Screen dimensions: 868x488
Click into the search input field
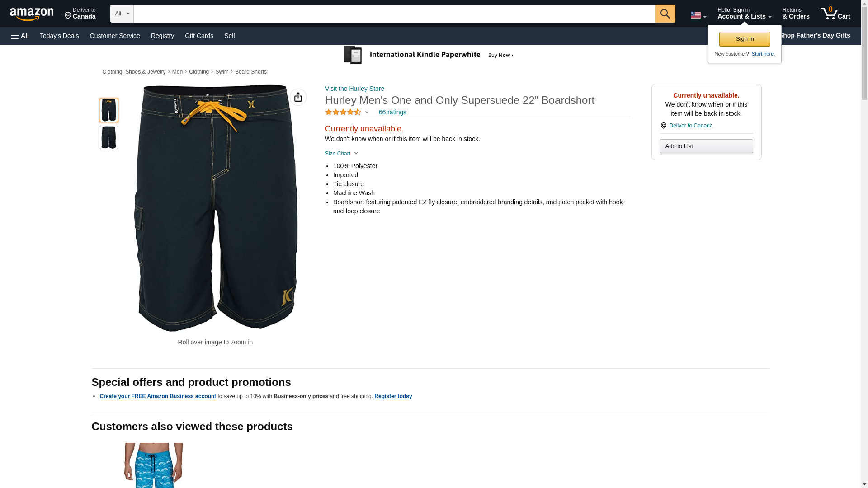coord(394,14)
